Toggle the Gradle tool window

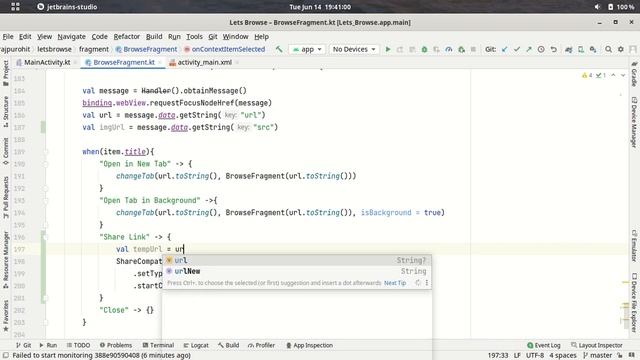click(634, 74)
